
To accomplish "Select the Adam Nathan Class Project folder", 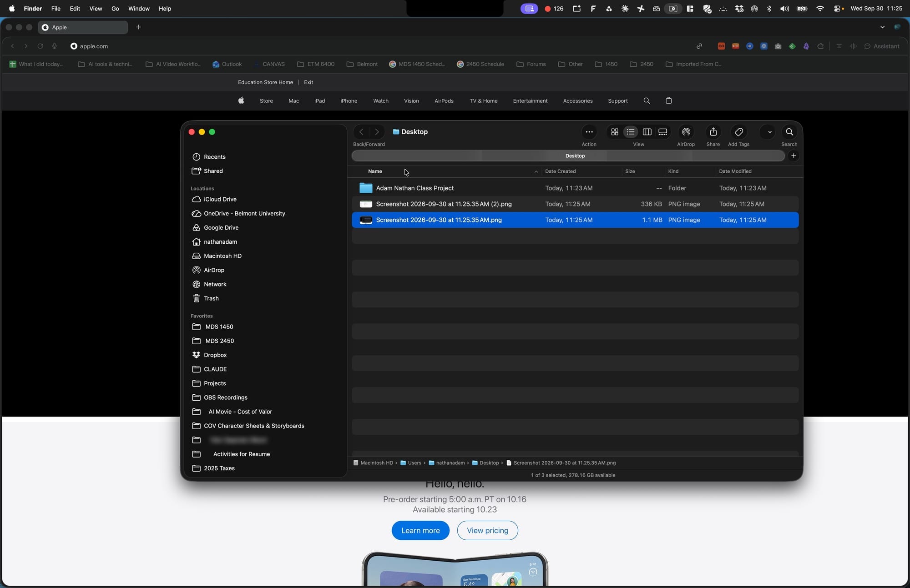I will [x=575, y=188].
